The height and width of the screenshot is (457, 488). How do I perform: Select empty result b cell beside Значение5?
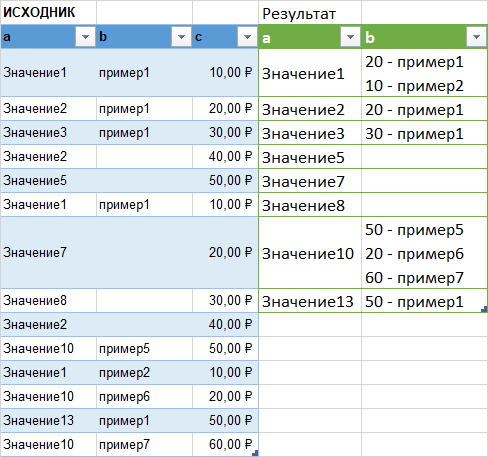point(424,157)
